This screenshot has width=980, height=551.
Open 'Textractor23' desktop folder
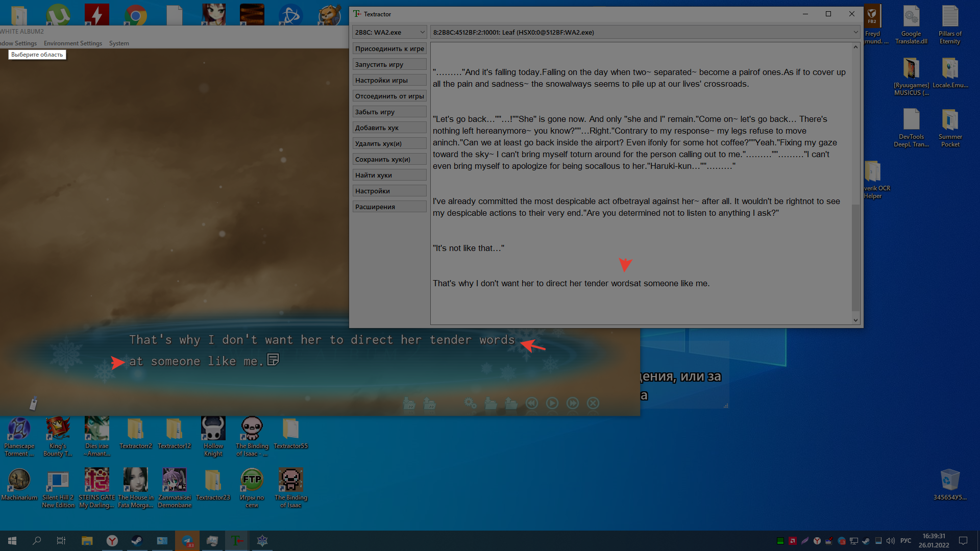pos(213,485)
